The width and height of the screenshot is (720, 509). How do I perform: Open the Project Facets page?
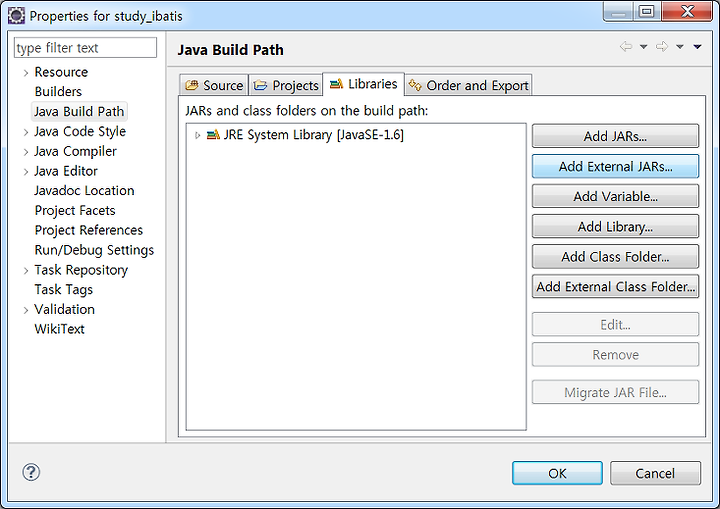pyautogui.click(x=75, y=210)
